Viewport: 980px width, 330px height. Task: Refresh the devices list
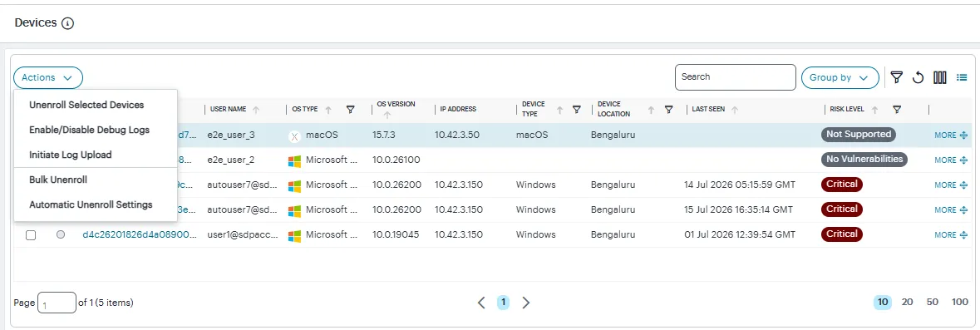[918, 77]
